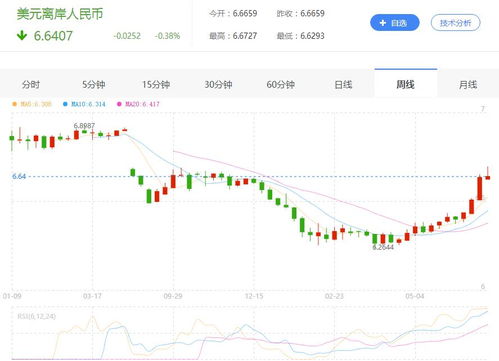Switch to 月线 monthly chart tab
Screen dimensions: 499x361
coord(468,85)
